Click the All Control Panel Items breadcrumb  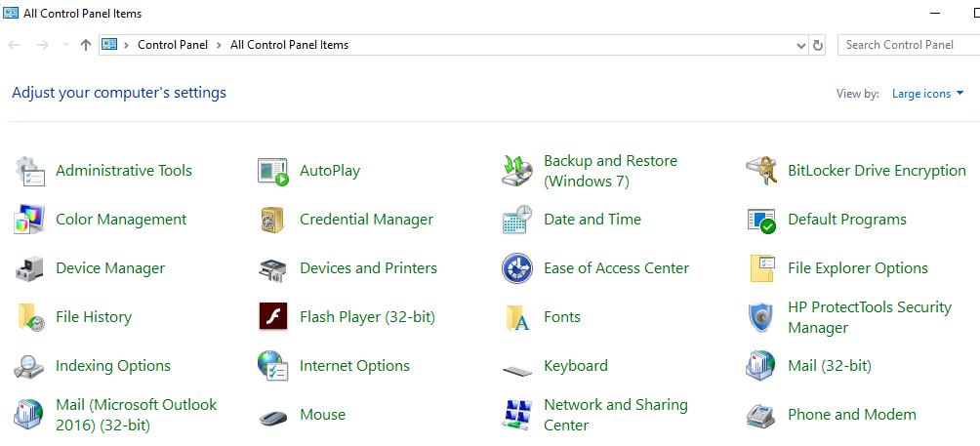point(289,45)
